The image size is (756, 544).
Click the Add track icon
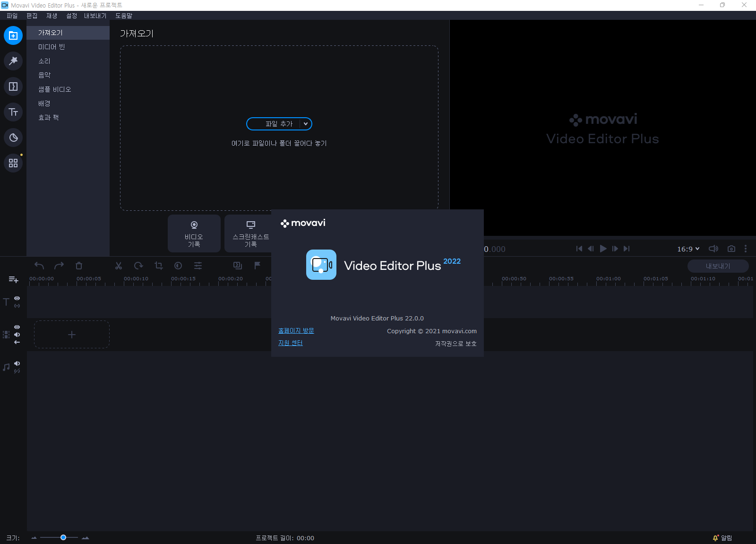[x=13, y=280]
